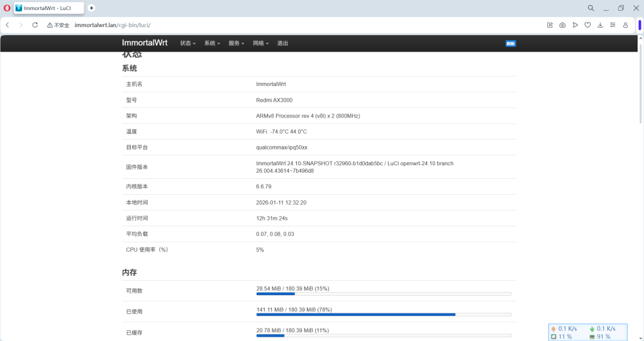Open the tab search magnifier icon
Image resolution: width=644 pixels, height=341 pixels.
point(591,8)
